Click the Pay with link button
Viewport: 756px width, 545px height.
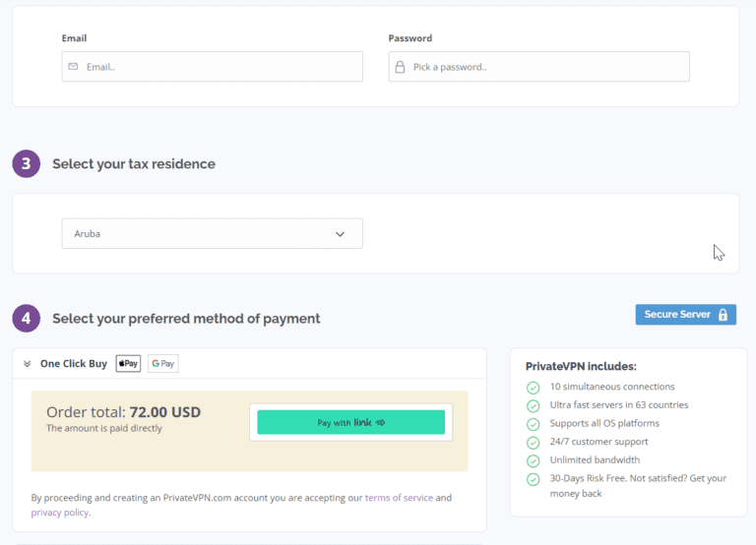351,423
